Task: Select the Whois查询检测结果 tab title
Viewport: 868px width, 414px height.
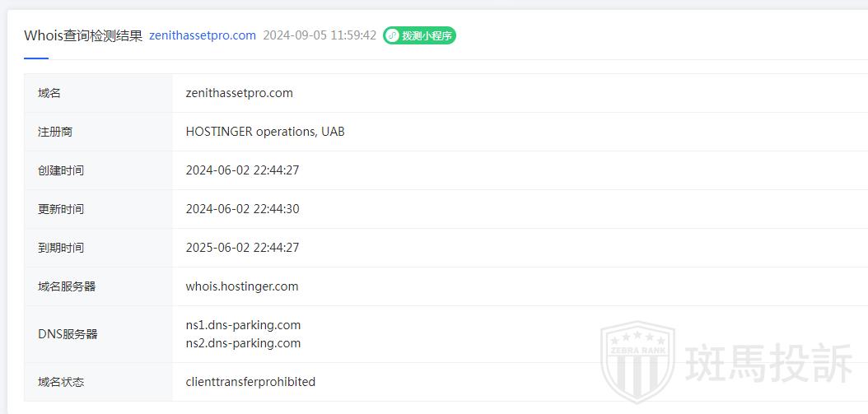Action: click(x=83, y=35)
